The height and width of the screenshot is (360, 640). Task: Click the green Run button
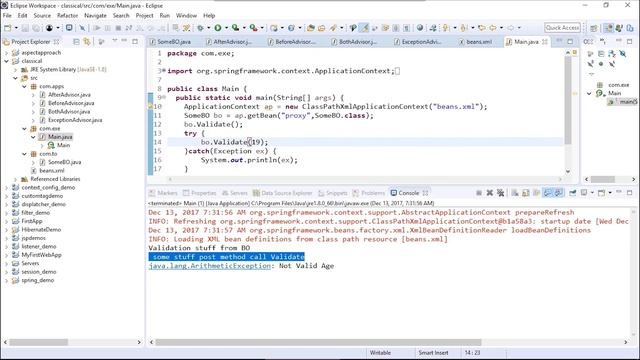pyautogui.click(x=218, y=28)
